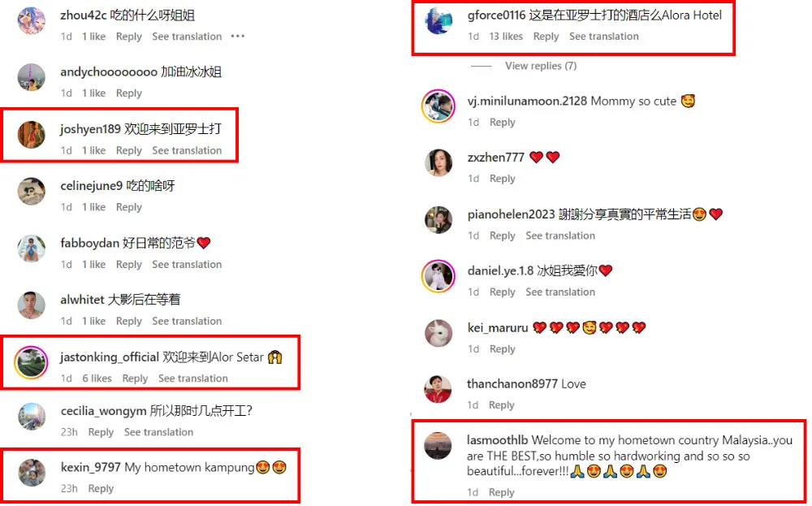Click joshyen189's avatar
This screenshot has width=812, height=506.
[31, 135]
